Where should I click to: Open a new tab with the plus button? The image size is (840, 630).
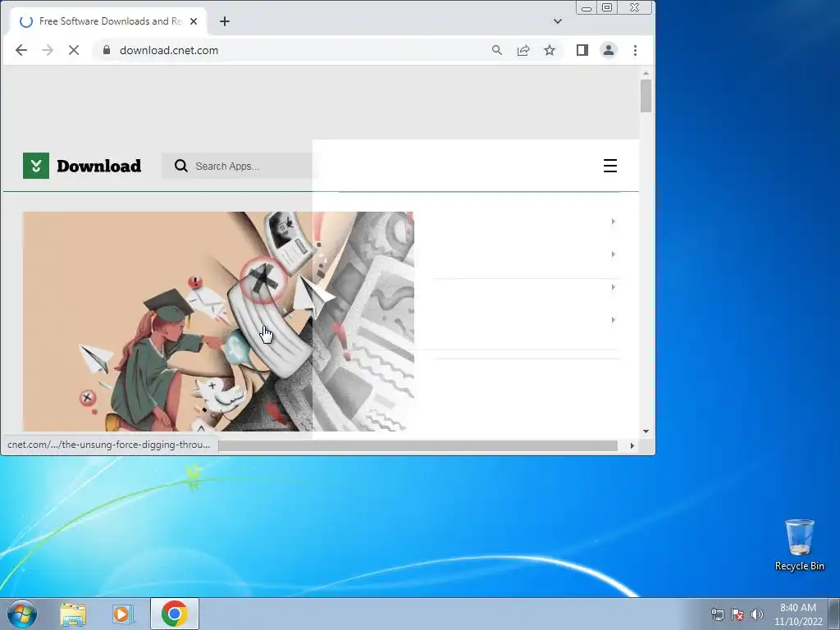(x=225, y=21)
